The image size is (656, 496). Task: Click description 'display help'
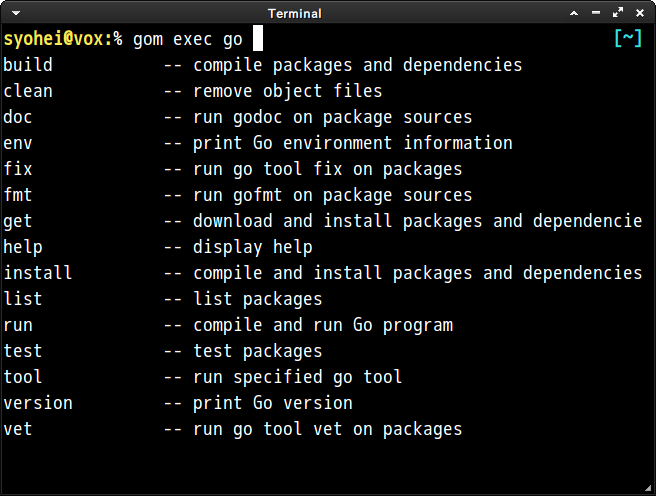click(x=253, y=247)
